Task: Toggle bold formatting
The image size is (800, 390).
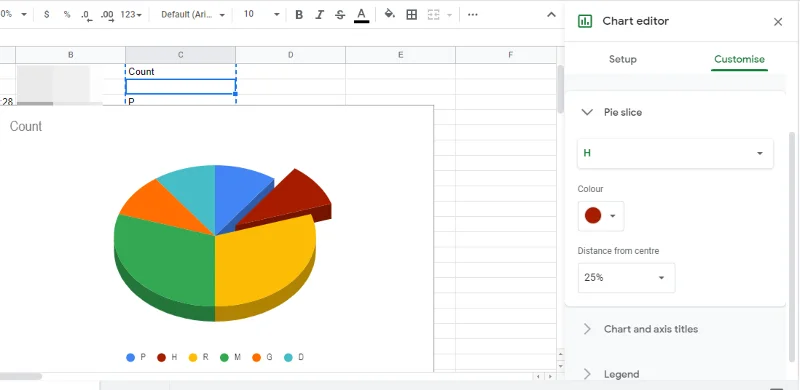Action: click(299, 15)
